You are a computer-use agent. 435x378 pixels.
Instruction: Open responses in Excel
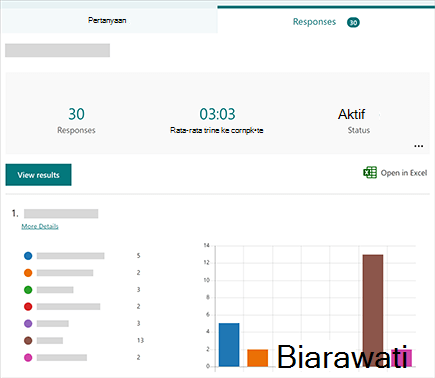coord(395,173)
